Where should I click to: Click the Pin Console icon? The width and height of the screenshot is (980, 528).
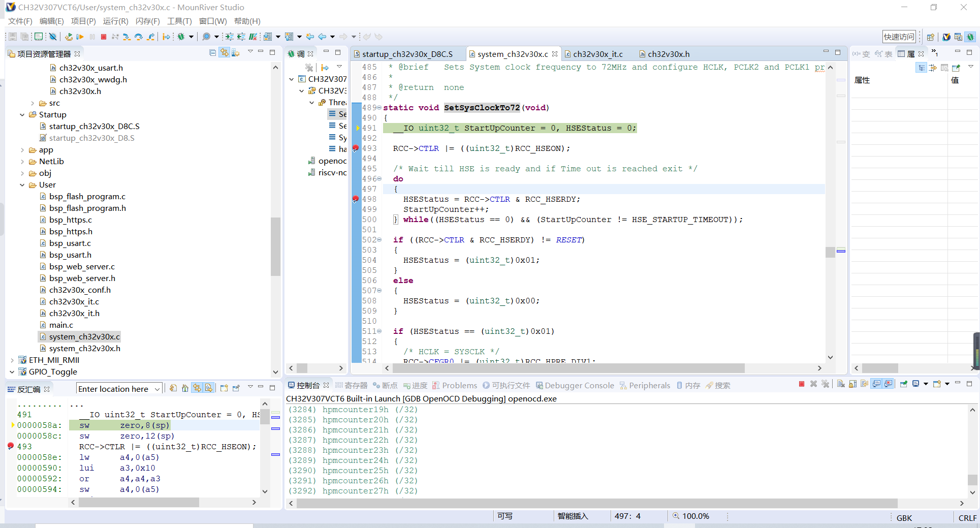[x=904, y=384]
